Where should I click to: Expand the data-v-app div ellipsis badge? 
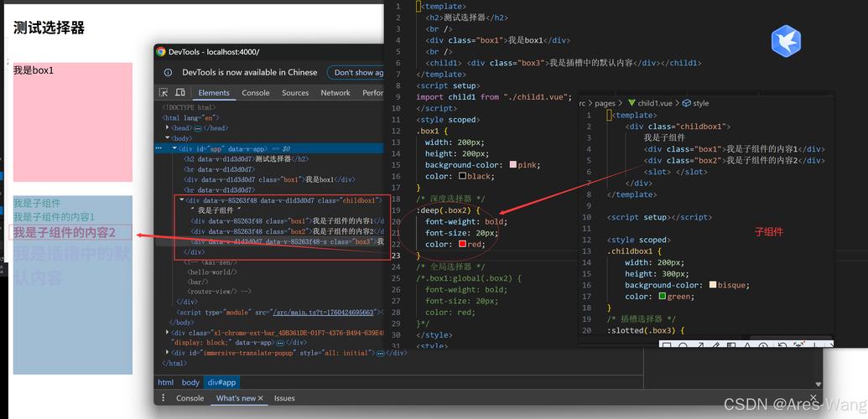280,343
